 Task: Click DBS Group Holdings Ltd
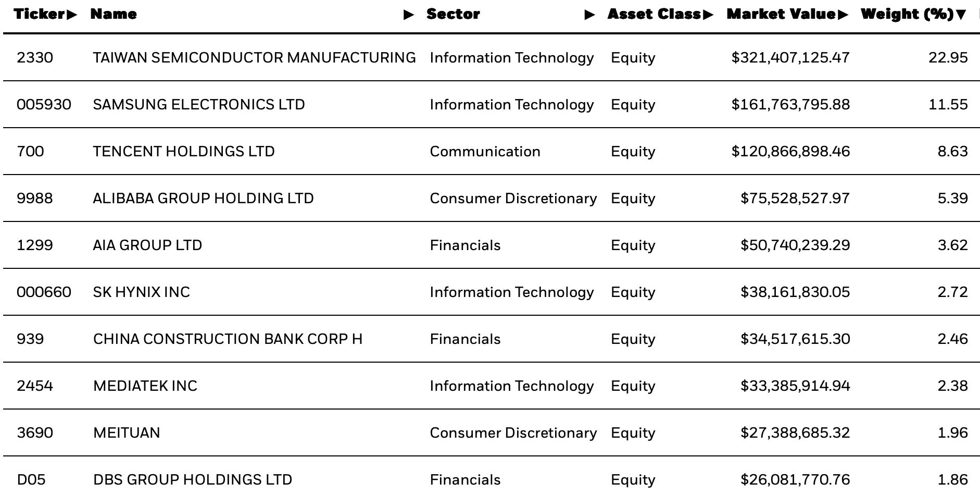point(193,479)
